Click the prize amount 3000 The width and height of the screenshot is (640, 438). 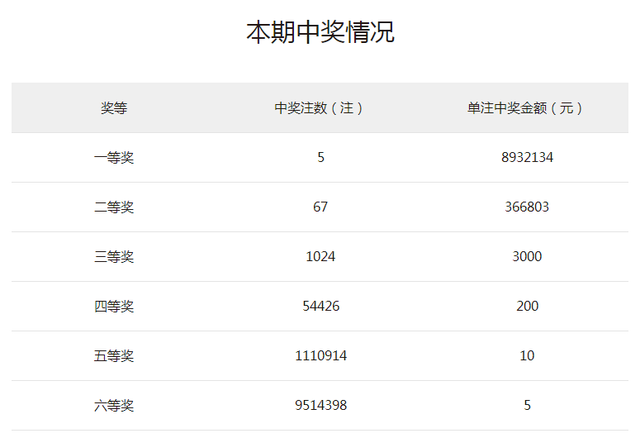coord(527,256)
